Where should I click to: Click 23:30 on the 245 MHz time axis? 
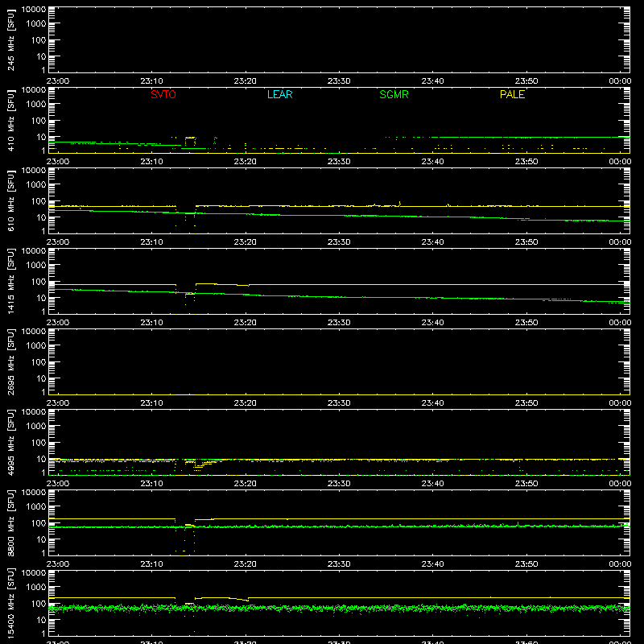click(x=339, y=81)
